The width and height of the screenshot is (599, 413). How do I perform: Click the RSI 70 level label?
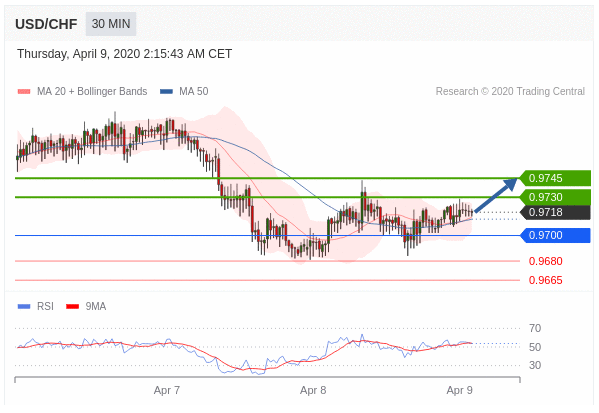pyautogui.click(x=535, y=328)
